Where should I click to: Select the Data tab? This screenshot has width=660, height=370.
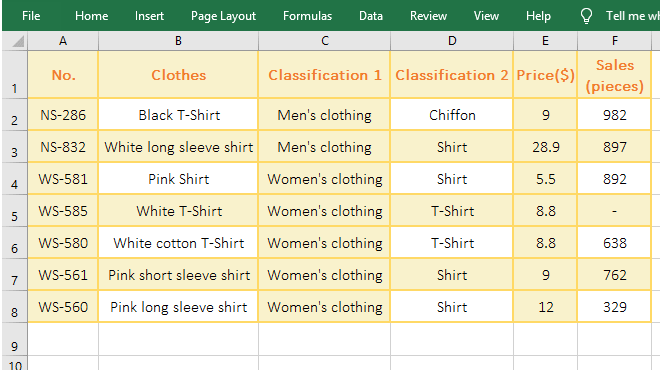pos(371,16)
